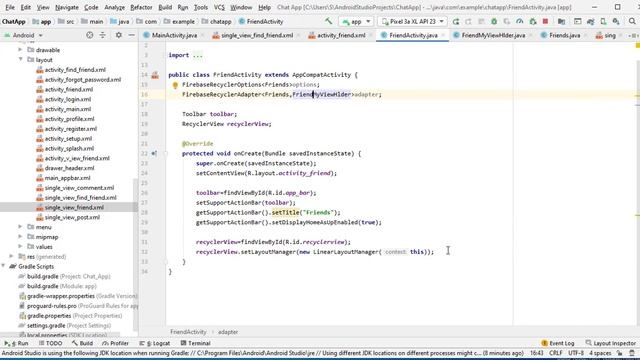Open the Project Structure toolbar icon
The height and width of the screenshot is (360, 640).
pyautogui.click(x=561, y=21)
